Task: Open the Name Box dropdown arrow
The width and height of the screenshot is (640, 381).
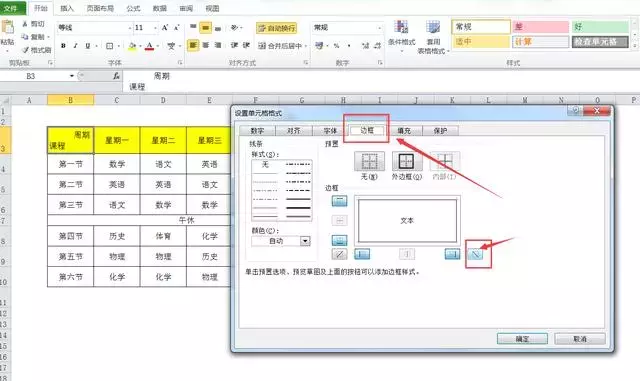Action: (72, 76)
